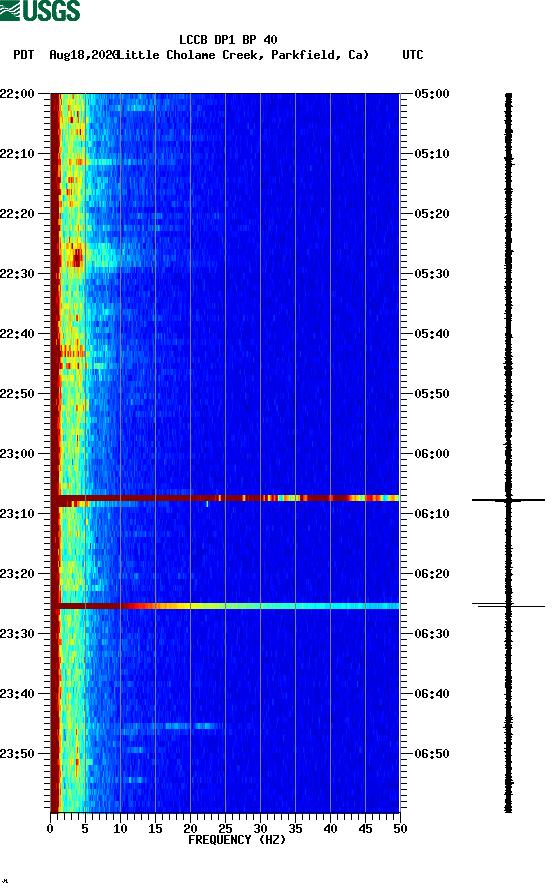Image resolution: width=552 pixels, height=892 pixels.
Task: Click the 15 Hz frequency axis label
Action: click(x=155, y=829)
